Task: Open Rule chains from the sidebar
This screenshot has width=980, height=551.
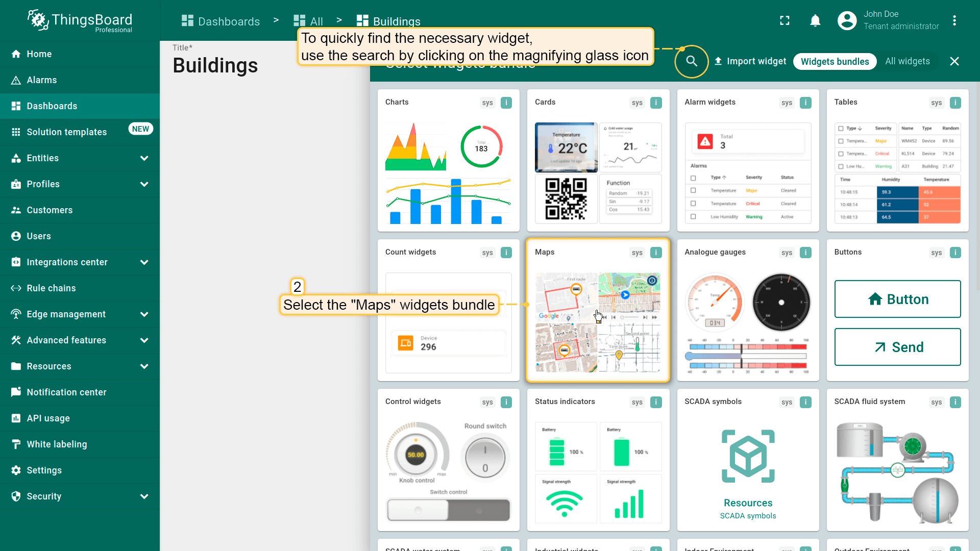Action: [x=51, y=288]
